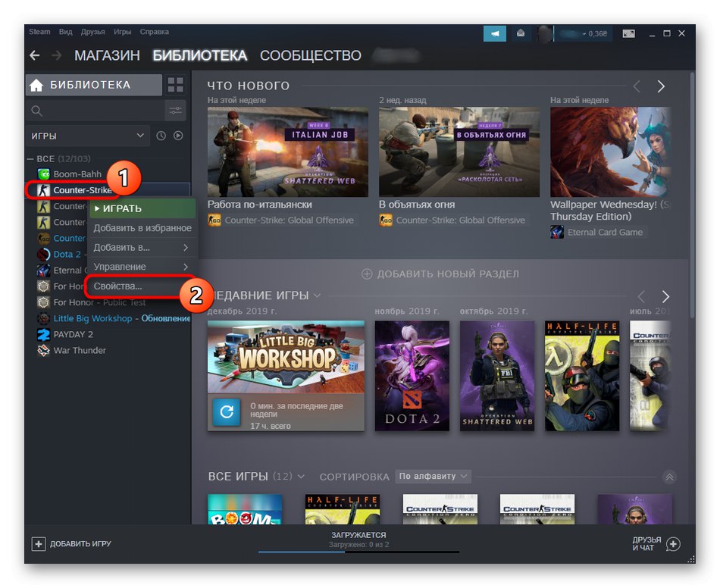Select Little Big Workshop in the list
This screenshot has height=588, width=720.
point(92,318)
